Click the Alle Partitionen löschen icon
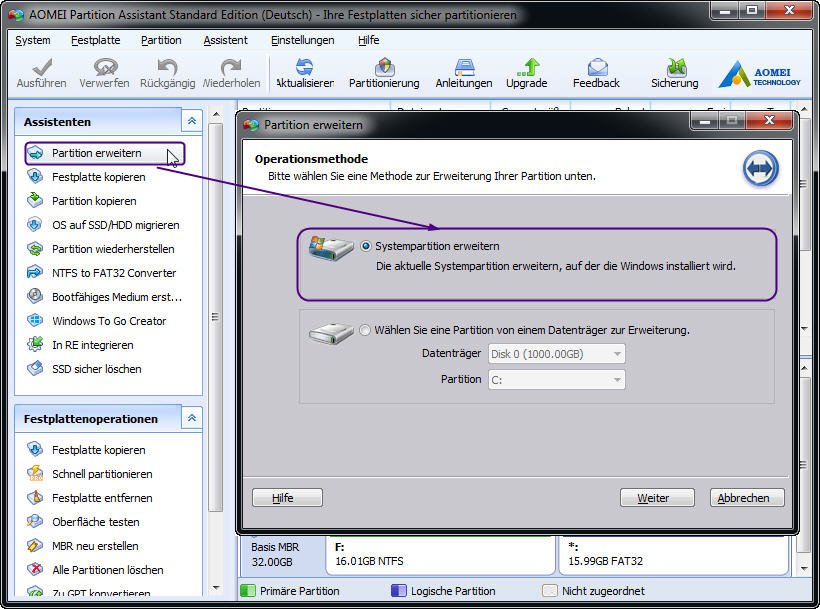Screen dimensions: 820x609 tap(36, 570)
